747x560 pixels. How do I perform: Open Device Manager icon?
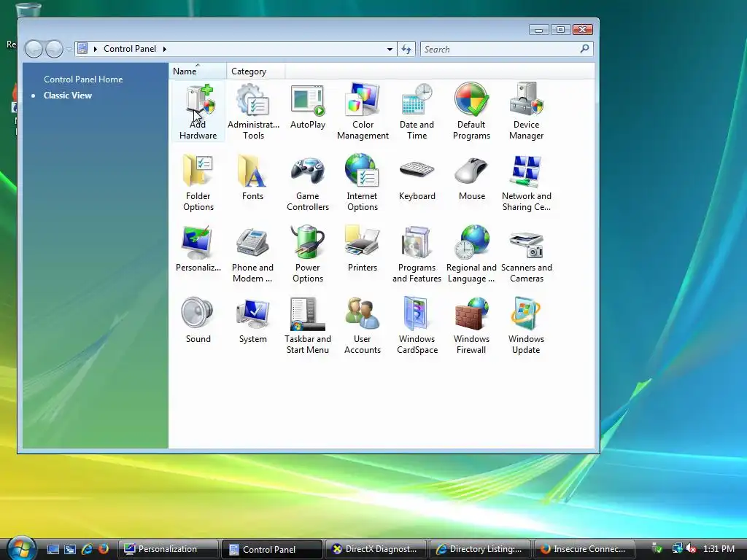tap(527, 112)
